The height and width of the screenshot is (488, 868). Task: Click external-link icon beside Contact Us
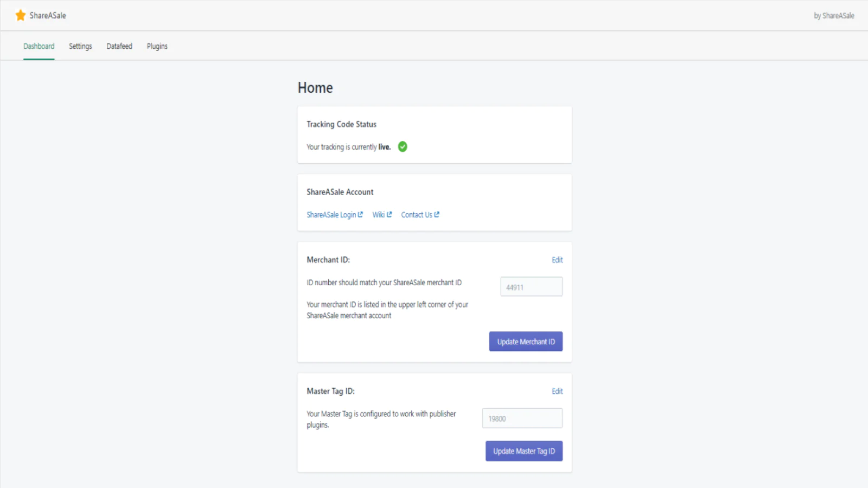[x=437, y=215]
